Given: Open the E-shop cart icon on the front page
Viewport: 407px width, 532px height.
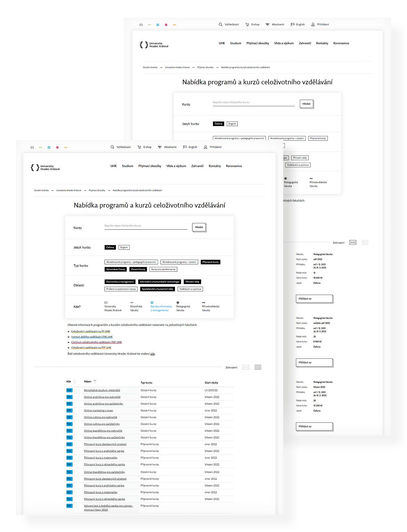Looking at the screenshot, I should click(139, 147).
